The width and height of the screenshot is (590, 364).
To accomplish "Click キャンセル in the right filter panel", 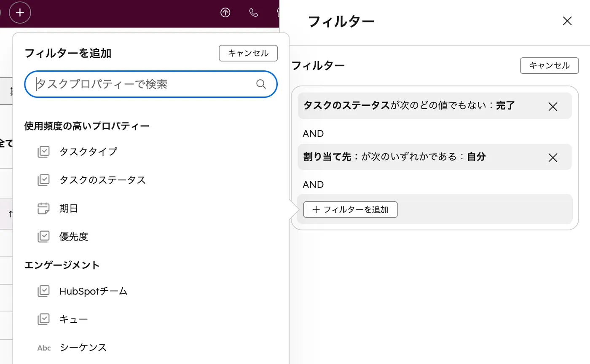I will pyautogui.click(x=549, y=66).
